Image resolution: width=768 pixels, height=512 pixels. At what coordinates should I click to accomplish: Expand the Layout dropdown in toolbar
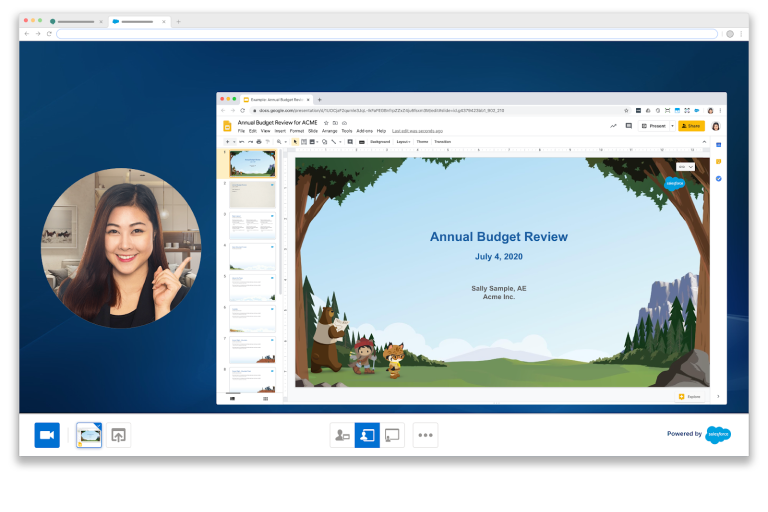pos(404,142)
